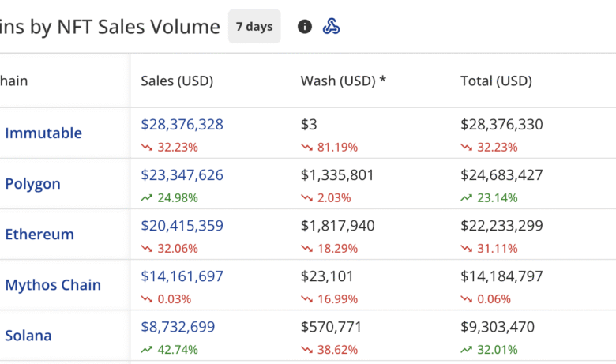Select Ethereum total $22,233,299
Viewport: 616px width, 364px height.
501,226
